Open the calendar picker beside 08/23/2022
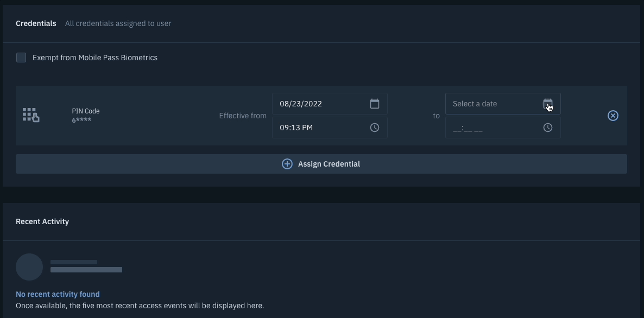This screenshot has height=318, width=644. tap(375, 103)
